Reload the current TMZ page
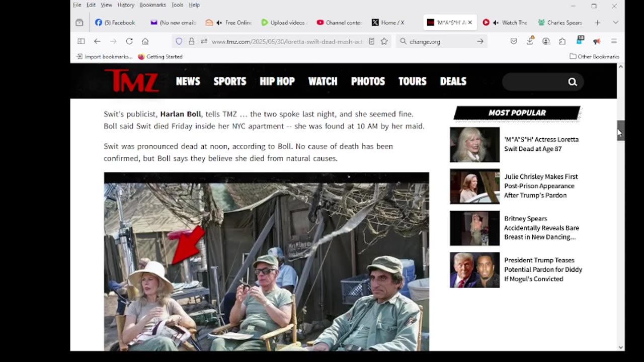The image size is (644, 362). 129,41
